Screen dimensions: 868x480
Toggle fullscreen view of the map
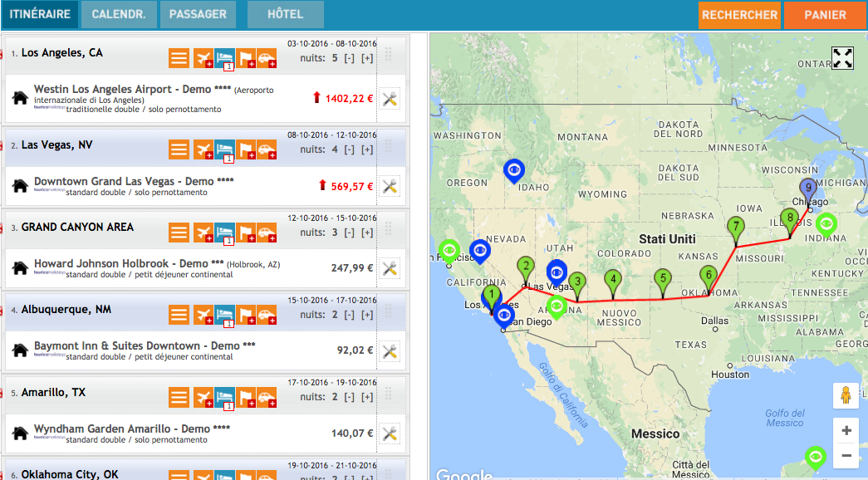click(x=842, y=57)
